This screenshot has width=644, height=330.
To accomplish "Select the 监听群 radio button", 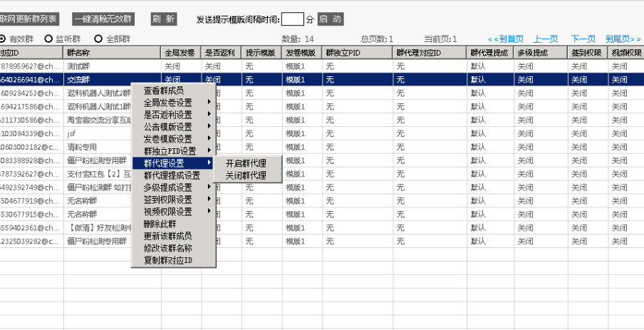I will (49, 38).
